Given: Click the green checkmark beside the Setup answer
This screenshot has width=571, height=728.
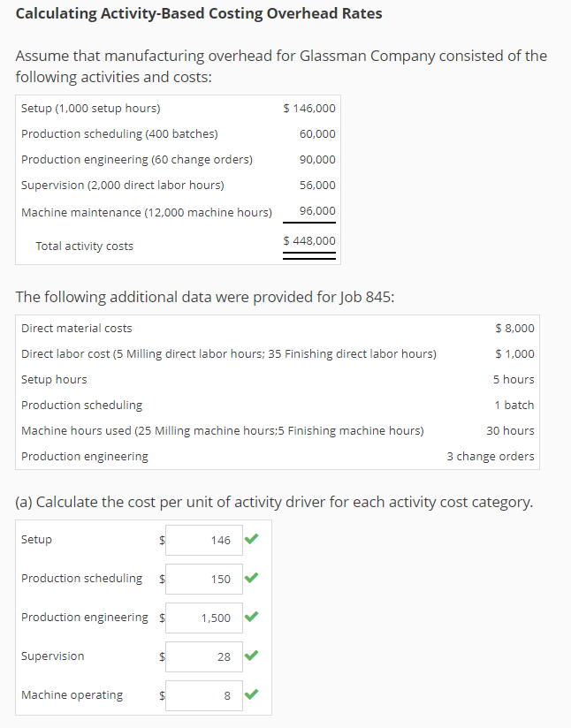Looking at the screenshot, I should click(251, 540).
